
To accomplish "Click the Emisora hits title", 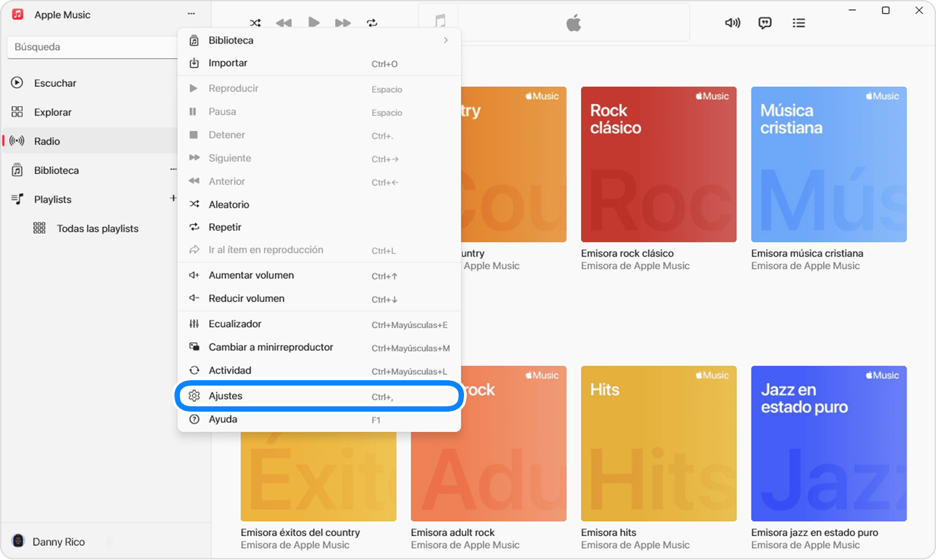I will coord(608,533).
